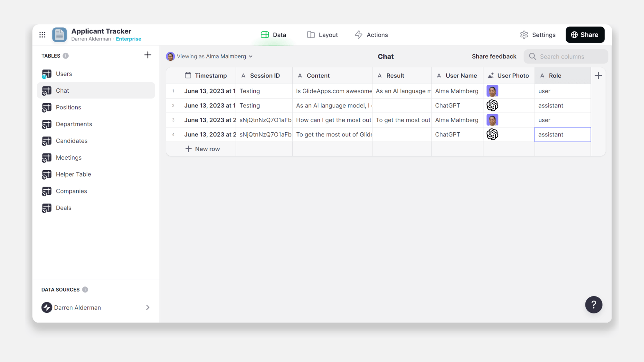
Task: Click the Data Sources info icon
Action: click(85, 290)
